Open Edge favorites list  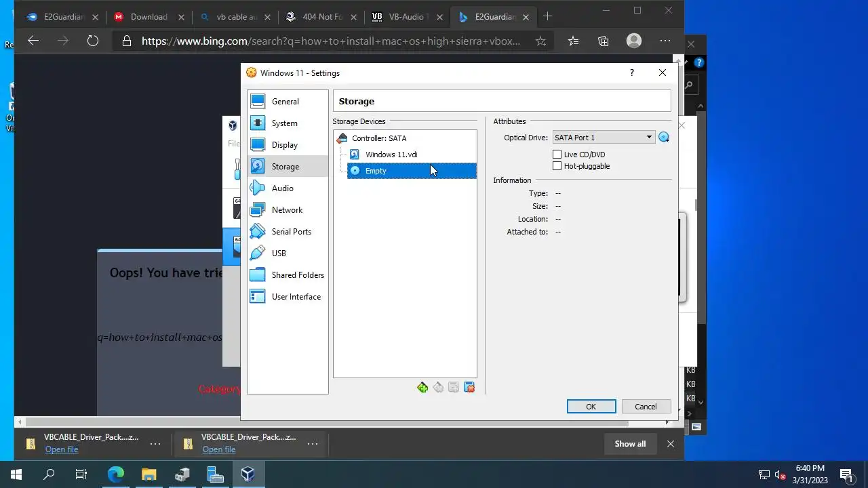[x=573, y=41]
